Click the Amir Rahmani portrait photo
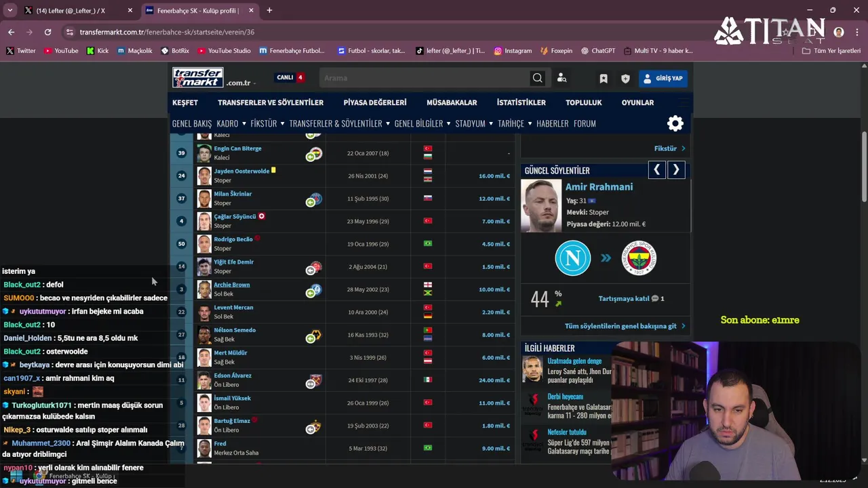The height and width of the screenshot is (488, 868). tap(541, 206)
